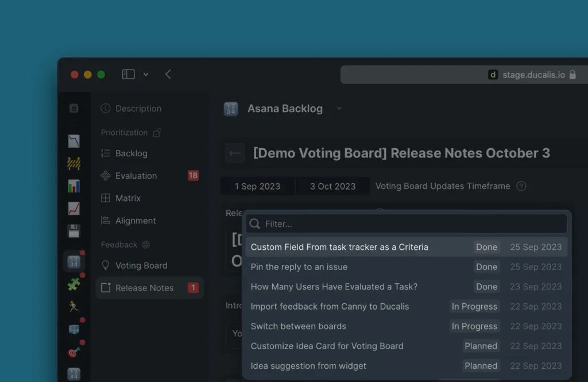Select the floppy disk board icon
The width and height of the screenshot is (588, 382).
[x=73, y=231]
